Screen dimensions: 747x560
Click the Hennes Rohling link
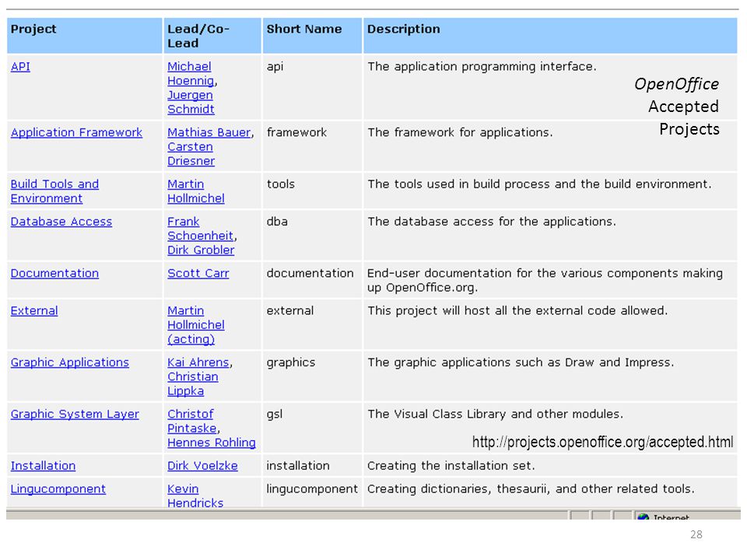(x=212, y=443)
